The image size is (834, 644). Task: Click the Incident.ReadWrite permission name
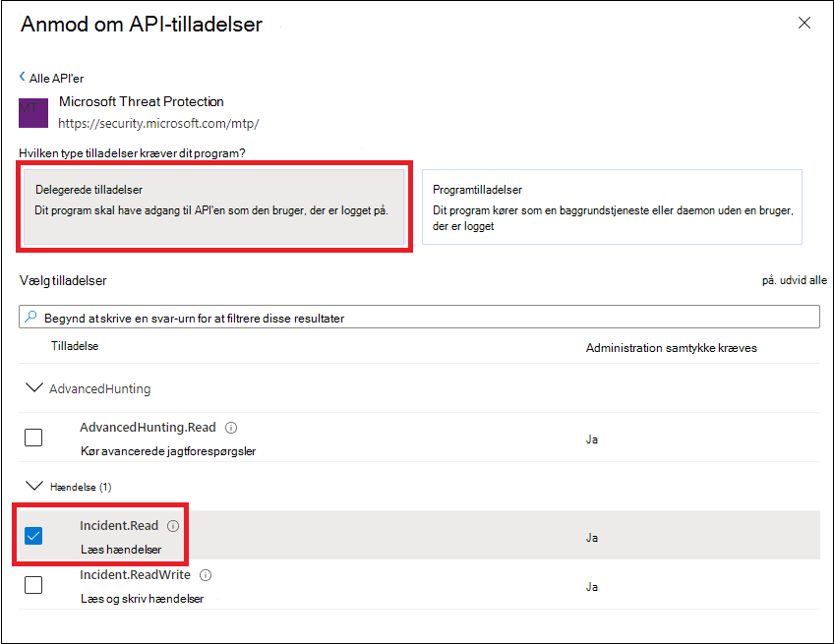tap(135, 575)
